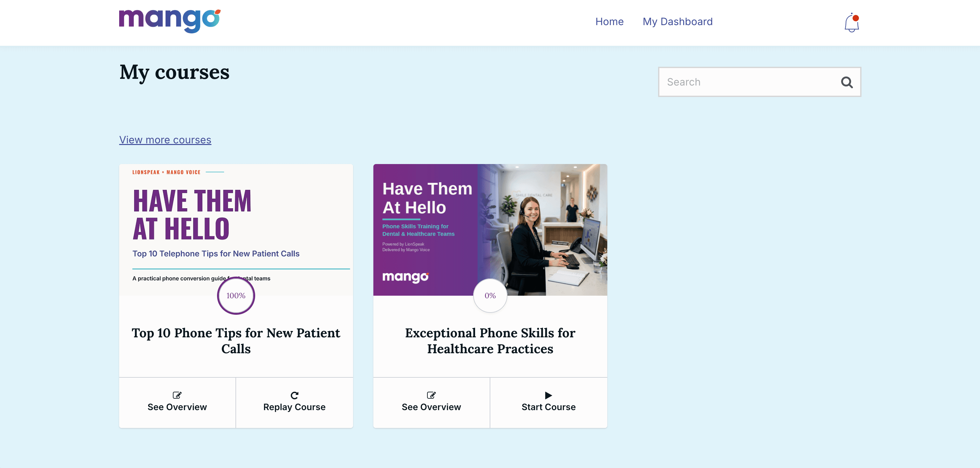Open My Dashboard menu item
980x468 pixels.
coord(677,22)
